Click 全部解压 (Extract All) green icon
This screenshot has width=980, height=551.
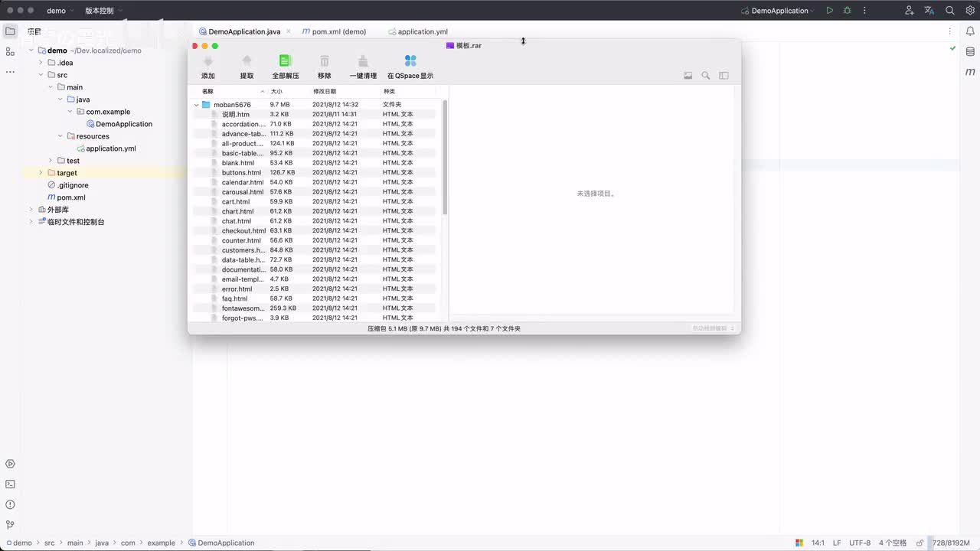(x=285, y=61)
